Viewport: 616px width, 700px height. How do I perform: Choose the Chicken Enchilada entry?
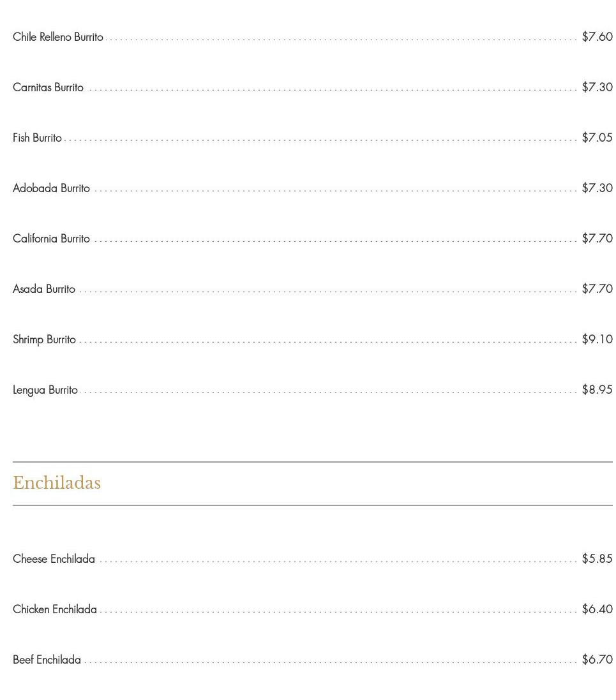55,609
